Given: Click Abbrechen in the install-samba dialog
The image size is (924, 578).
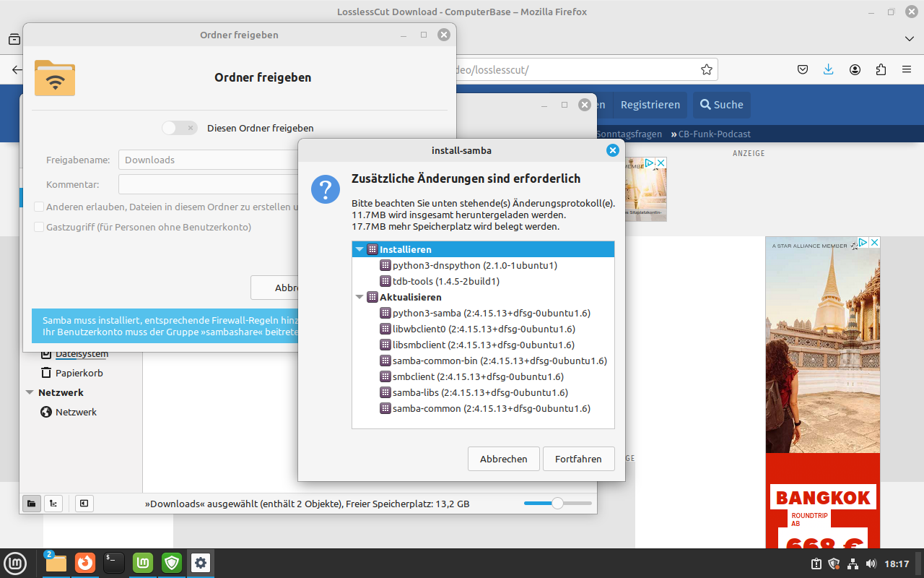Looking at the screenshot, I should (x=504, y=459).
